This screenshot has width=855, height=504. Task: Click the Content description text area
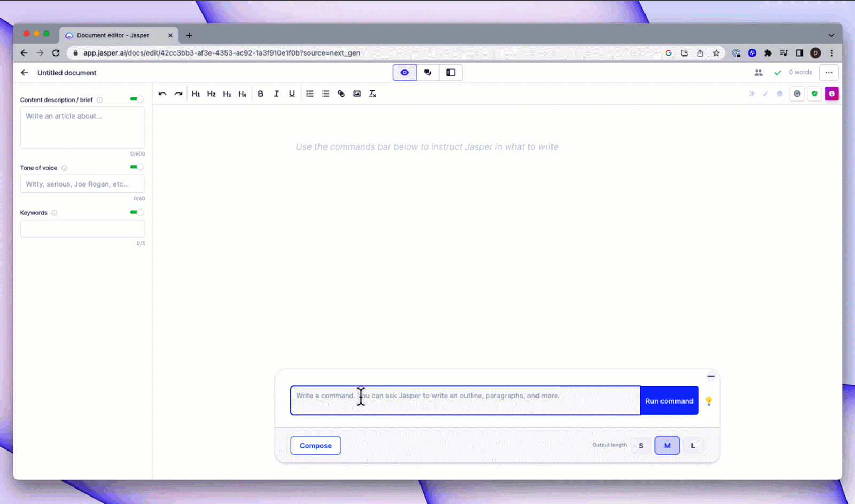[x=82, y=128]
